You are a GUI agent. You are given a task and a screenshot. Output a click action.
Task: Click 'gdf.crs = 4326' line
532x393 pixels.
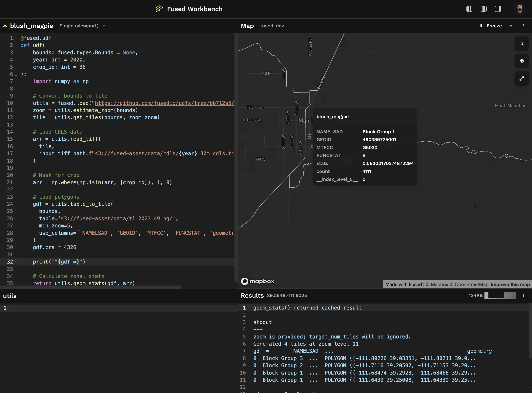(x=54, y=247)
